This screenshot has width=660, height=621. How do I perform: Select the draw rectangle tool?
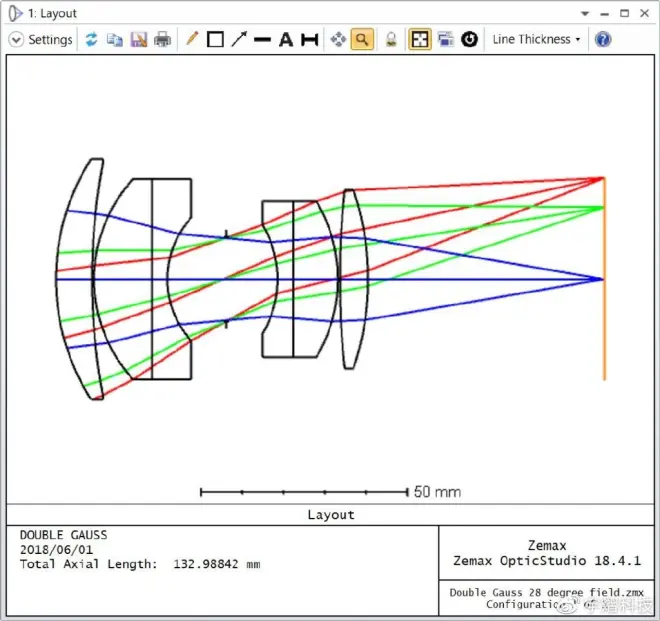coord(215,40)
